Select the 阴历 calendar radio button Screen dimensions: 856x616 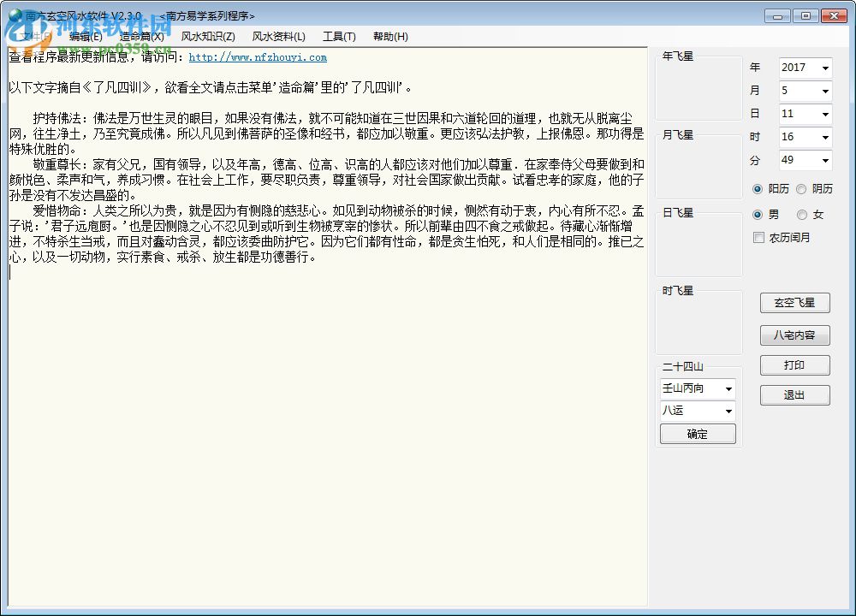pos(801,188)
